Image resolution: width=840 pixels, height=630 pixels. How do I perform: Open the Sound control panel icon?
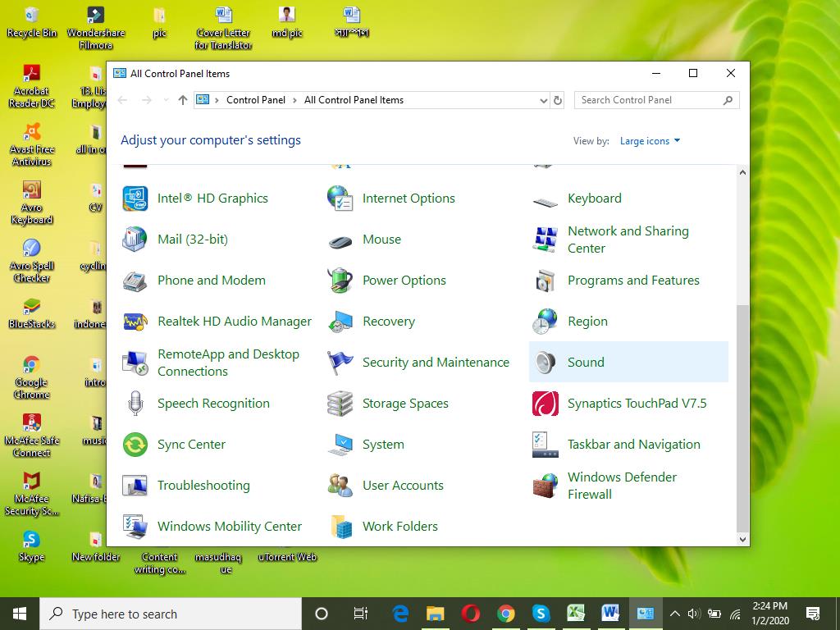pos(545,363)
